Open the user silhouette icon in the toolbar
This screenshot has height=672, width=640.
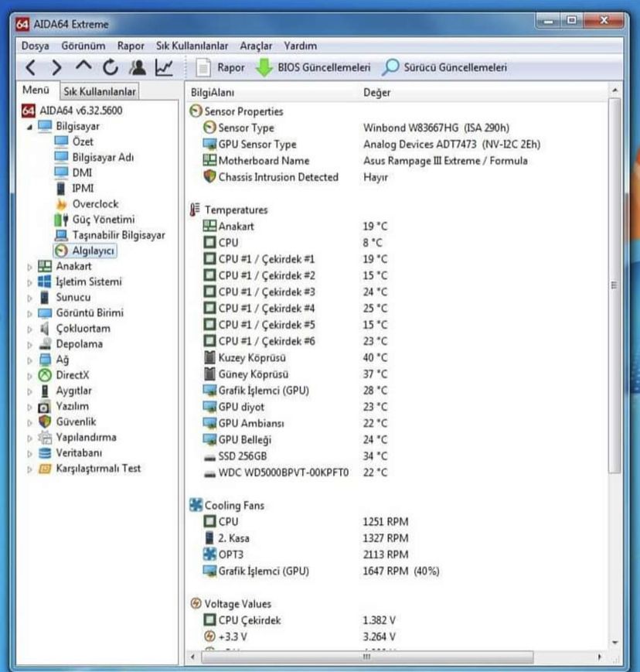(x=138, y=67)
